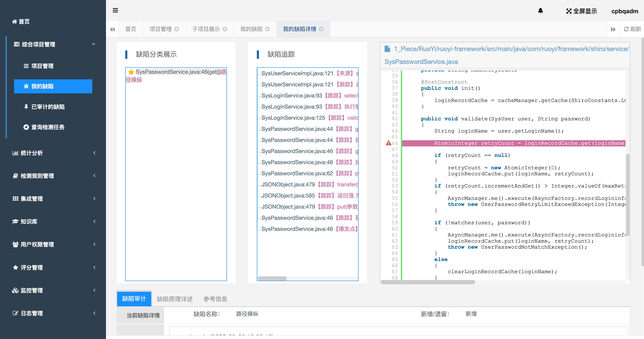This screenshot has width=644, height=339.
Task: Expand the 知识库 menu chevron
Action: [x=94, y=221]
